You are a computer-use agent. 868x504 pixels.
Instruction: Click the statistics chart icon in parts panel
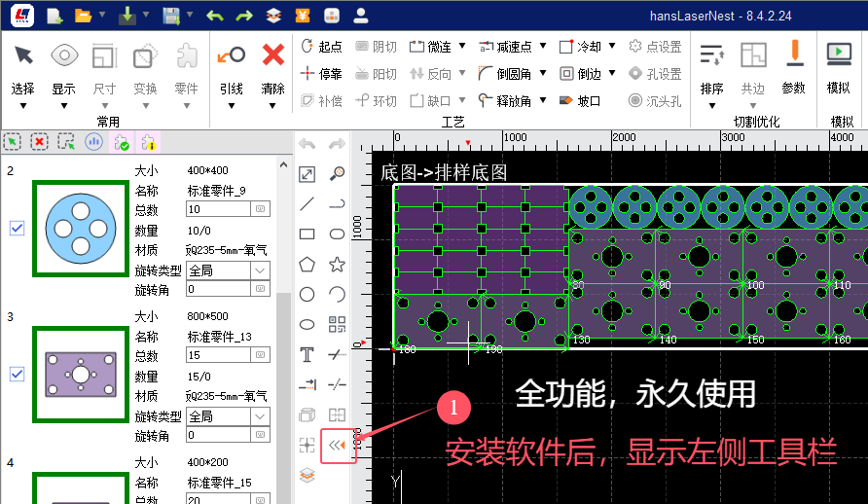(x=93, y=142)
